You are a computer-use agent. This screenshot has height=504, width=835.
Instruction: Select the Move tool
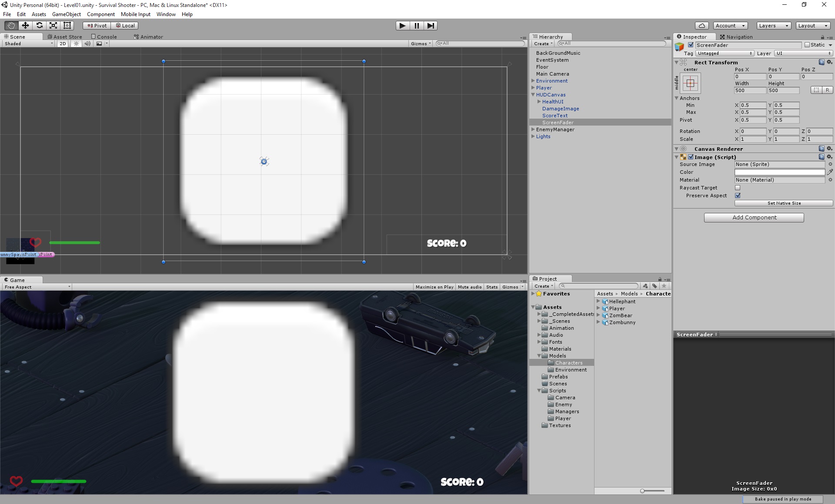click(25, 26)
